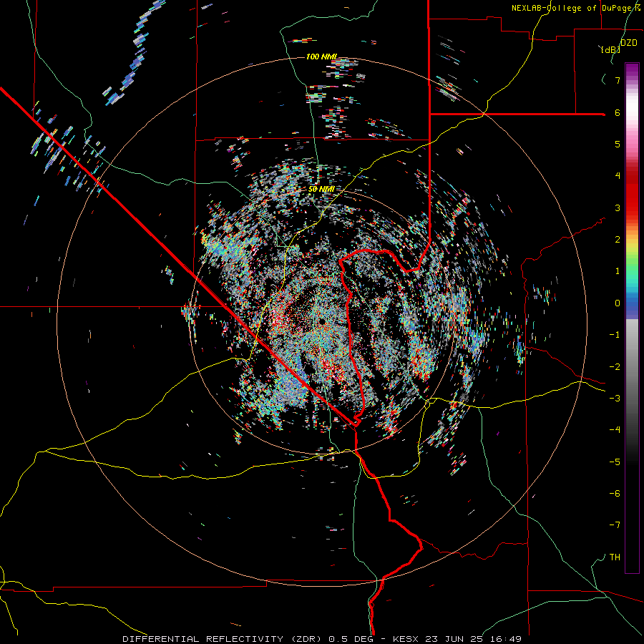Click the positive 4 scale label
Image resolution: width=644 pixels, height=644 pixels.
618,176
